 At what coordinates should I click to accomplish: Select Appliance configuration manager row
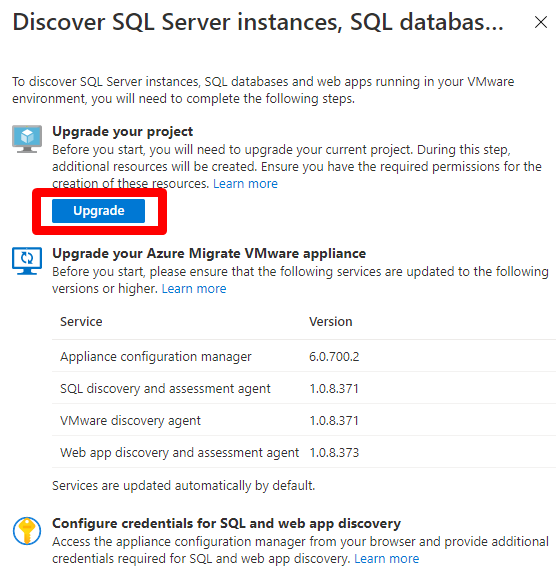tap(304, 356)
